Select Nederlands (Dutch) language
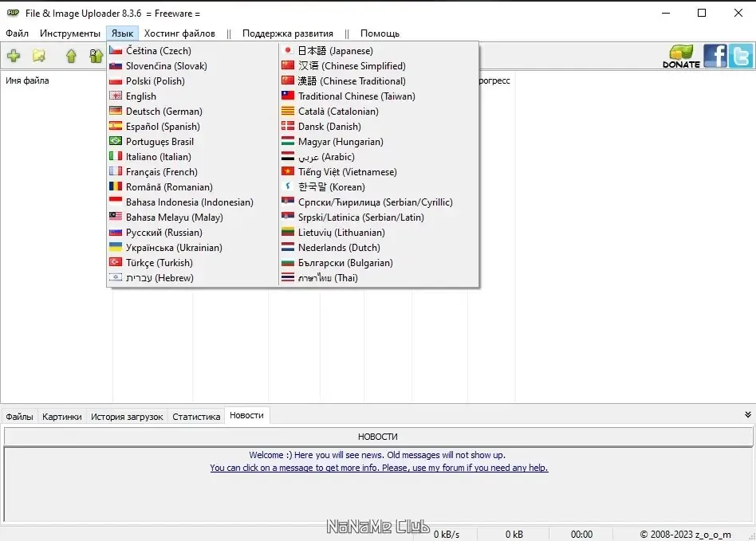The height and width of the screenshot is (541, 756). 379,248
